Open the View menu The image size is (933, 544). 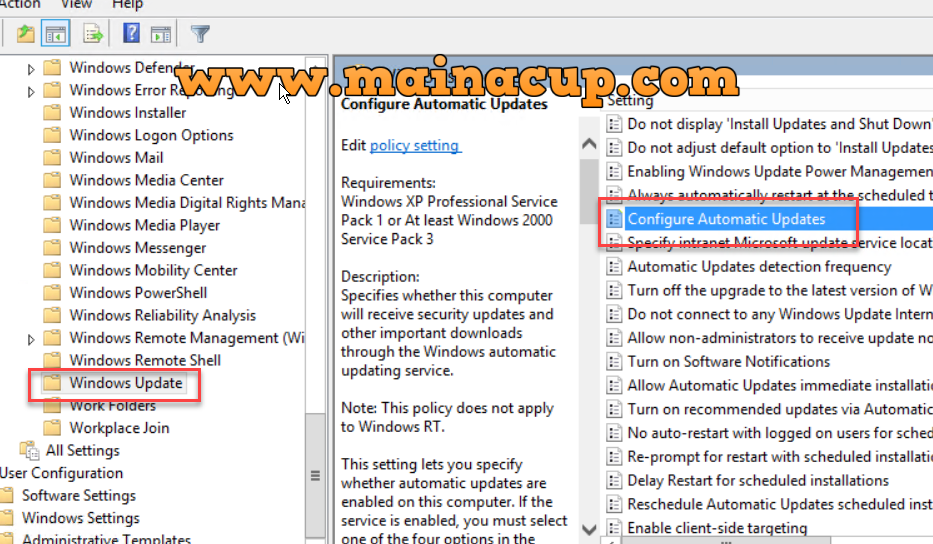(x=76, y=4)
